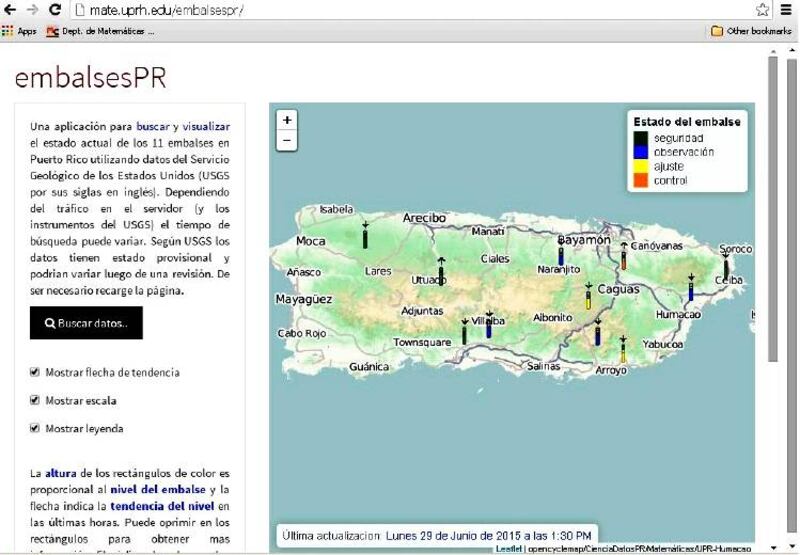Click the yellow reservoir marker near Caguas
This screenshot has height=555, width=800.
point(588,298)
